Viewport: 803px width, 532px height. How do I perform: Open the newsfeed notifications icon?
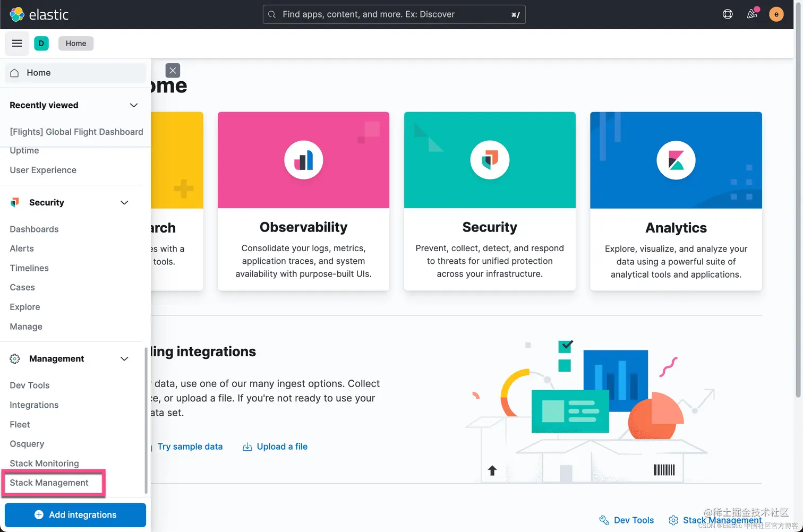click(x=752, y=14)
